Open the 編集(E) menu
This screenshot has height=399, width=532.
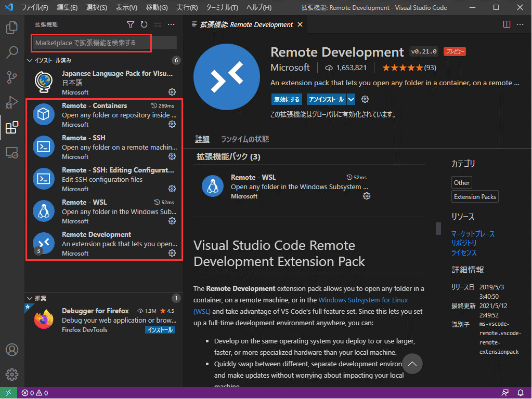(x=67, y=7)
